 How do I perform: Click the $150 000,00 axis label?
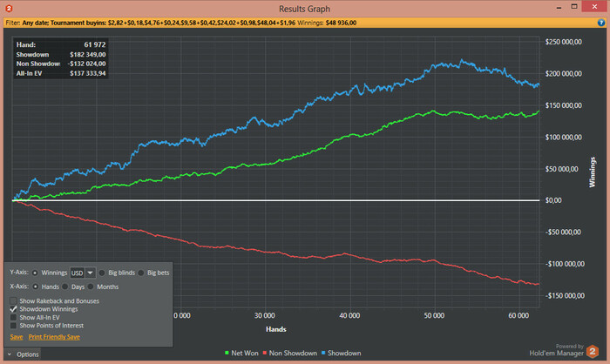564,105
